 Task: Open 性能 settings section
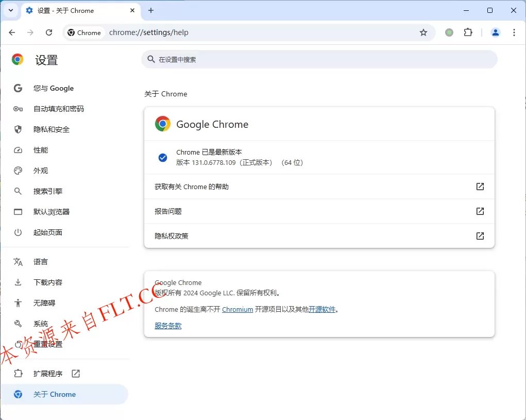point(65,150)
